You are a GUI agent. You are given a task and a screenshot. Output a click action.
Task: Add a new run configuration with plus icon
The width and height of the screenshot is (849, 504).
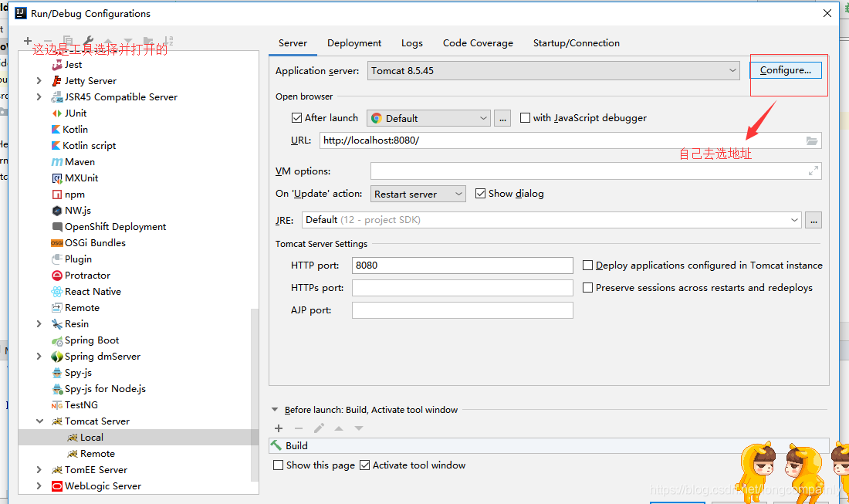click(x=28, y=41)
